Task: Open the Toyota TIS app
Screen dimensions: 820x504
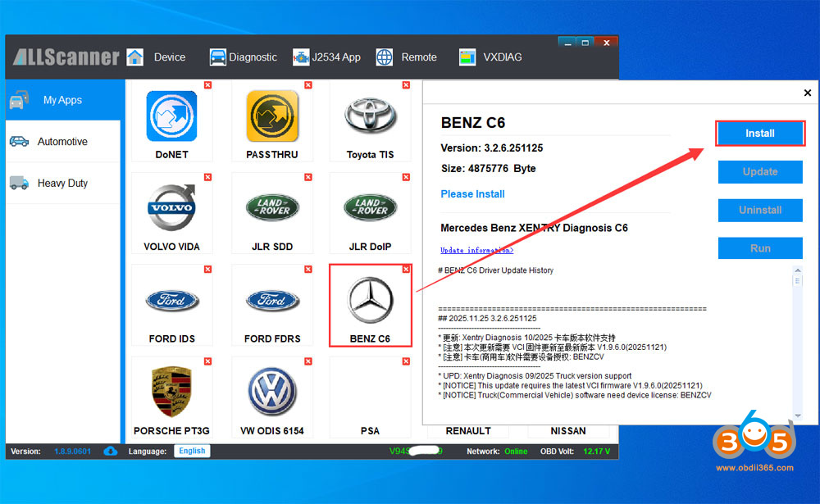Action: (371, 116)
